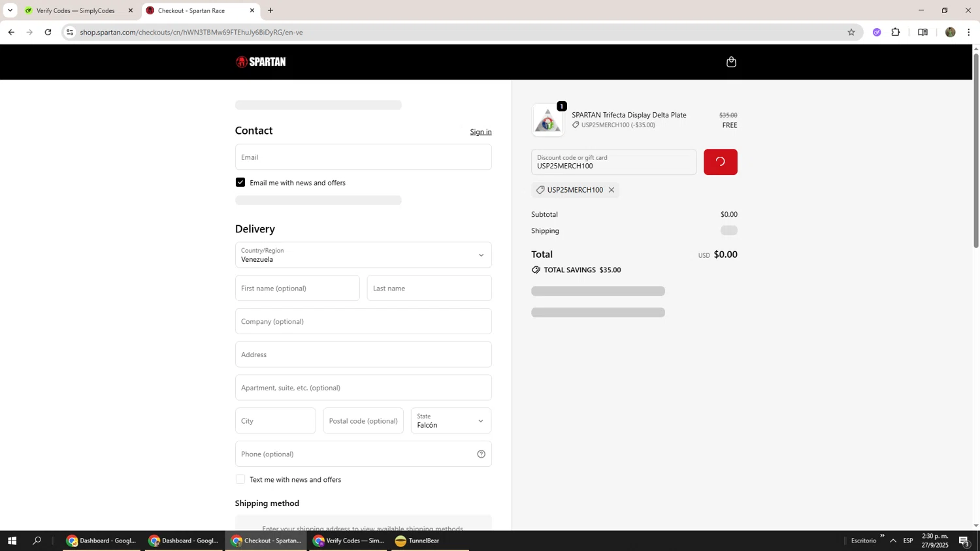Remove the applied USP25MERCH100 discount tag

(612, 190)
